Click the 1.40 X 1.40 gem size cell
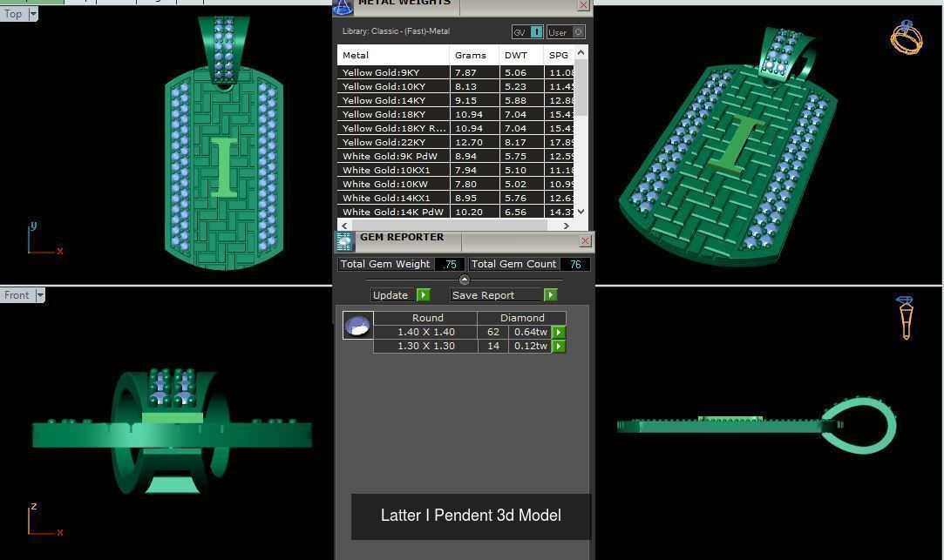The height and width of the screenshot is (560, 944). [425, 332]
